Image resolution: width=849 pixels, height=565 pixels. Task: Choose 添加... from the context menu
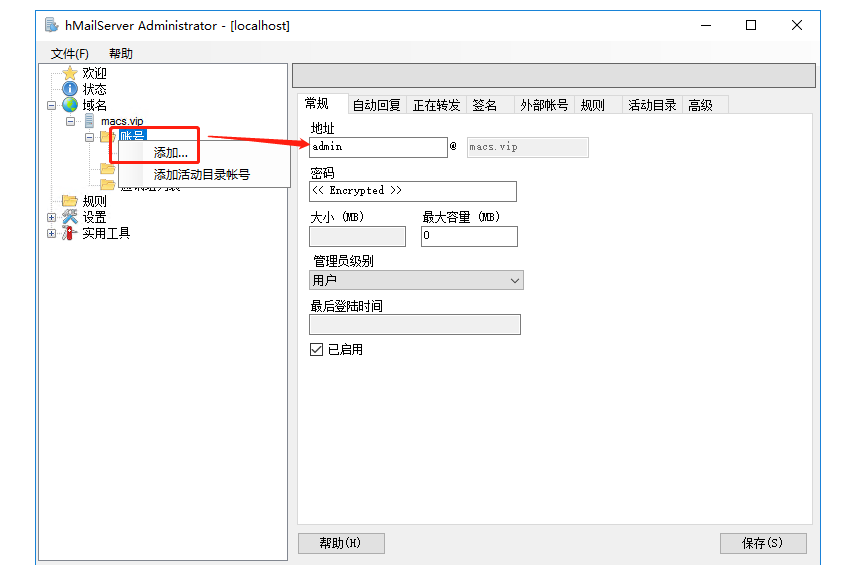click(x=171, y=153)
